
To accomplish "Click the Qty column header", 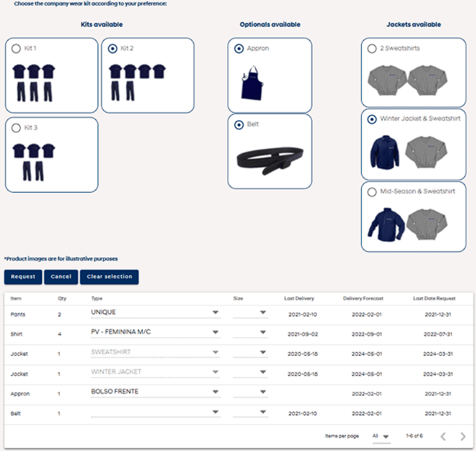I will pos(62,299).
